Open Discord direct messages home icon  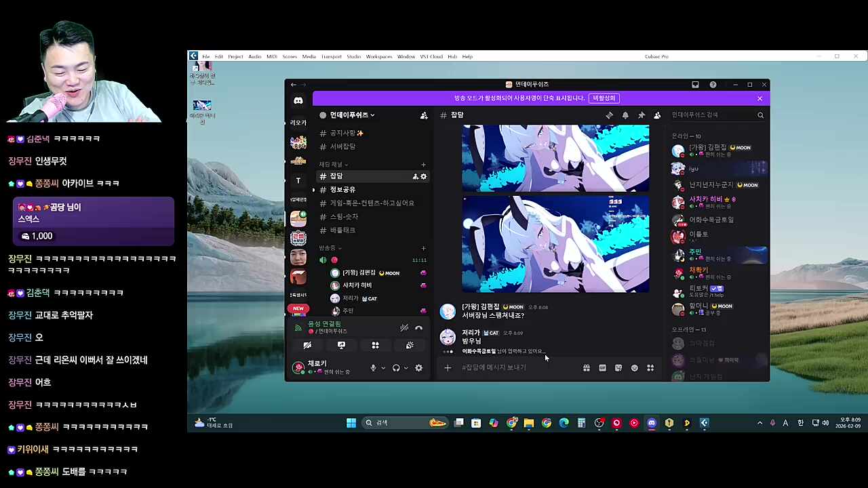[x=298, y=100]
